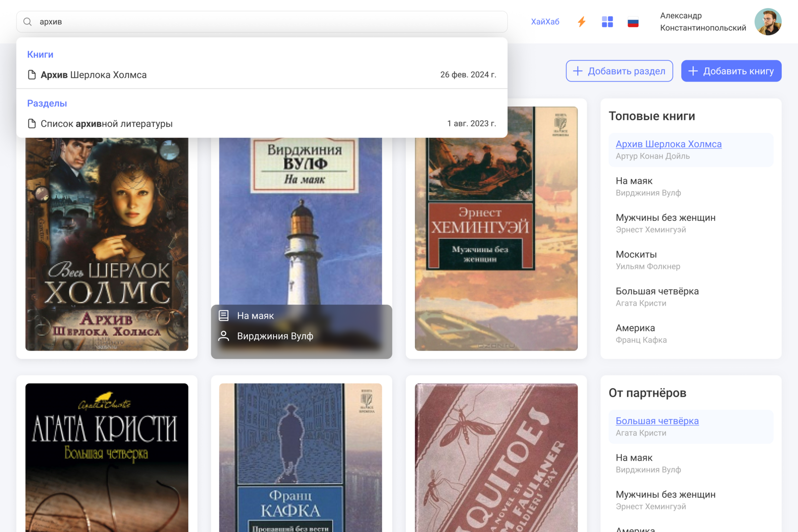Viewport: 798px width, 532px height.
Task: Open the Франц Кафка book cover
Action: (x=301, y=457)
